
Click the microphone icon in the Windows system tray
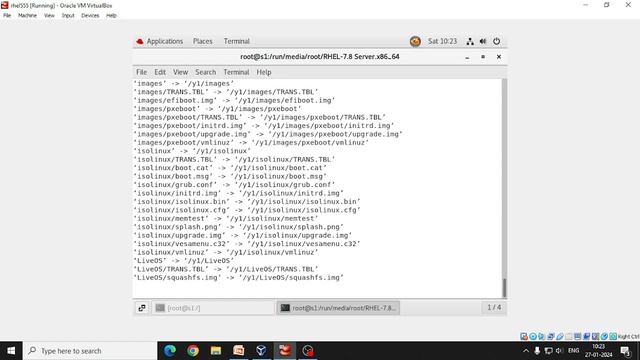[537, 351]
